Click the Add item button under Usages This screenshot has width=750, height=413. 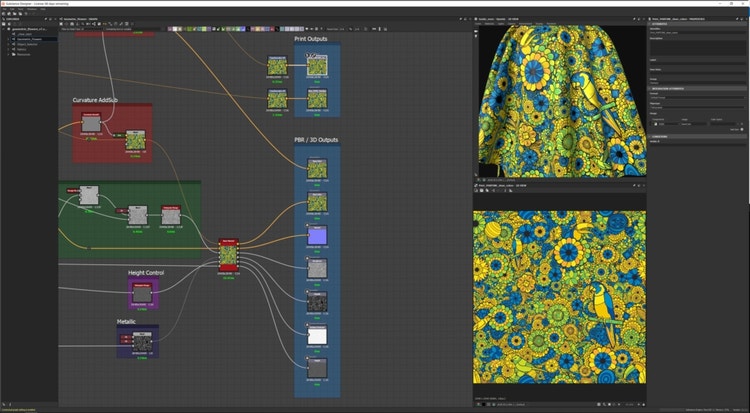[x=741, y=129]
